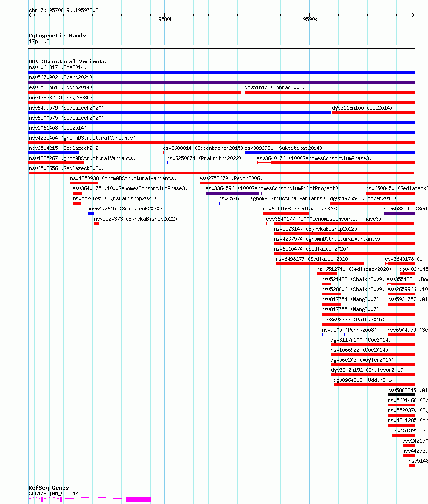Screen dimensions: 428x504
Task: Click nsv6503656 (Sedlazeck2020) label
Action: pyautogui.click(x=66, y=169)
